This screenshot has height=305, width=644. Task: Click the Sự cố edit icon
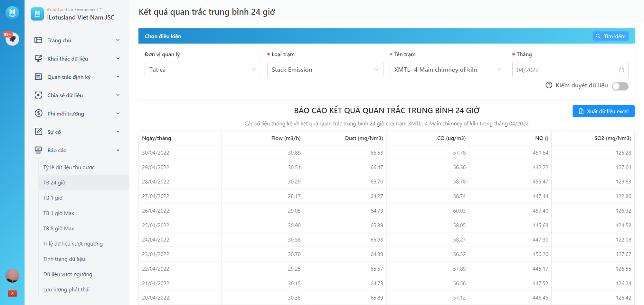[38, 132]
